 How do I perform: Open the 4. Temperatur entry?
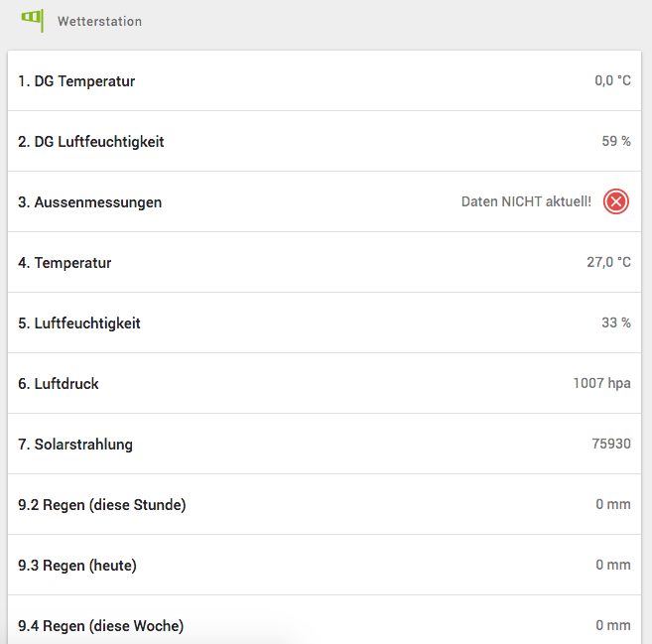click(65, 263)
